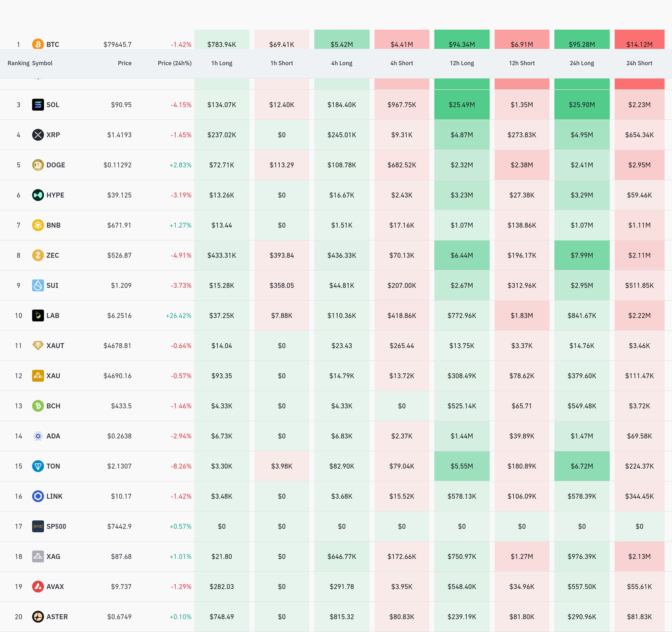Viewport: 672px width, 632px height.
Task: Click the ADA coin icon
Action: 38,436
